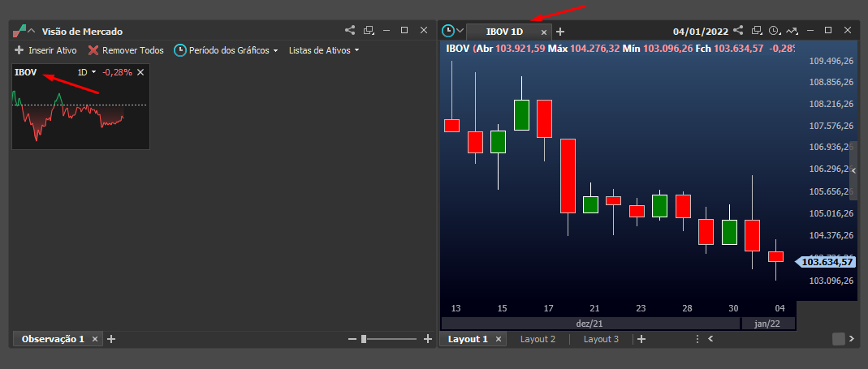Click the minus zoom-out icon by slider
This screenshot has height=369, width=868.
[352, 339]
